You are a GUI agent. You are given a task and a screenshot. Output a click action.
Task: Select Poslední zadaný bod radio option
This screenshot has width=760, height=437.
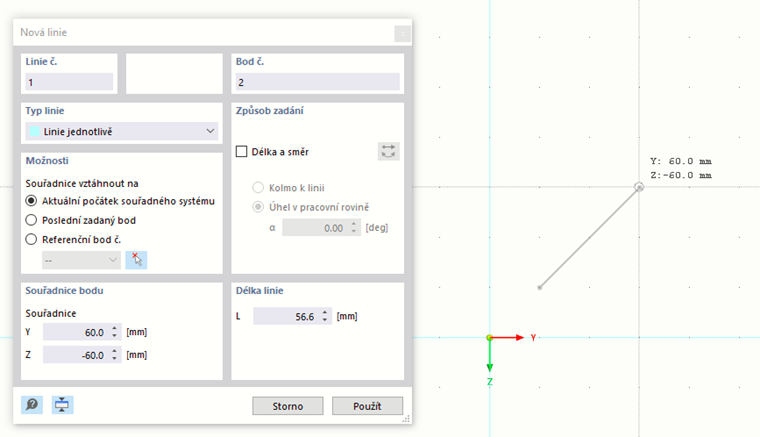pos(32,220)
